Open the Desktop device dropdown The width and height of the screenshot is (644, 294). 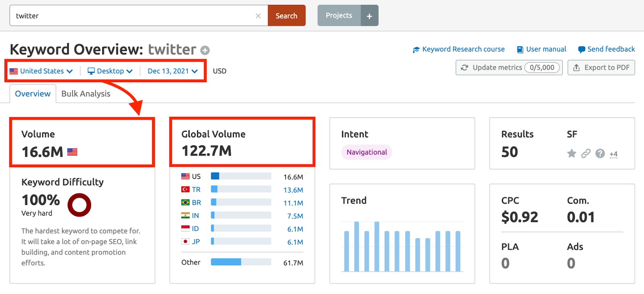[110, 71]
